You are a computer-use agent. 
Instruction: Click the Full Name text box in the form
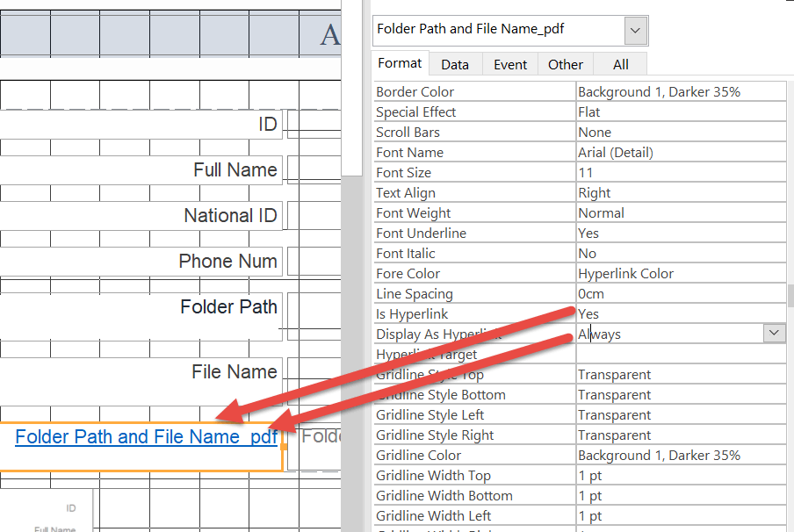(x=314, y=169)
